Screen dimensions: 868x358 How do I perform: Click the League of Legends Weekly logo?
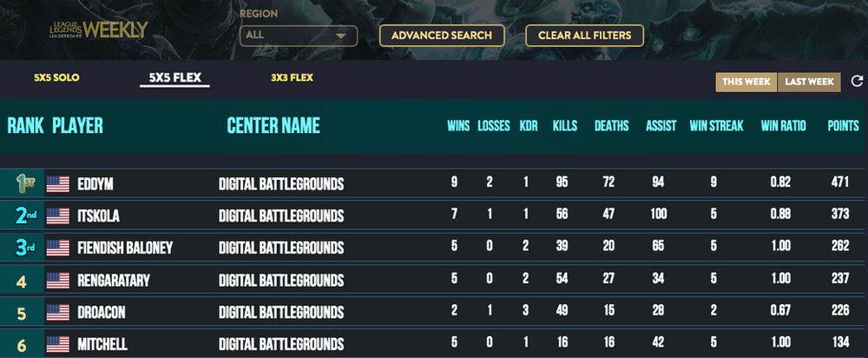pos(98,30)
